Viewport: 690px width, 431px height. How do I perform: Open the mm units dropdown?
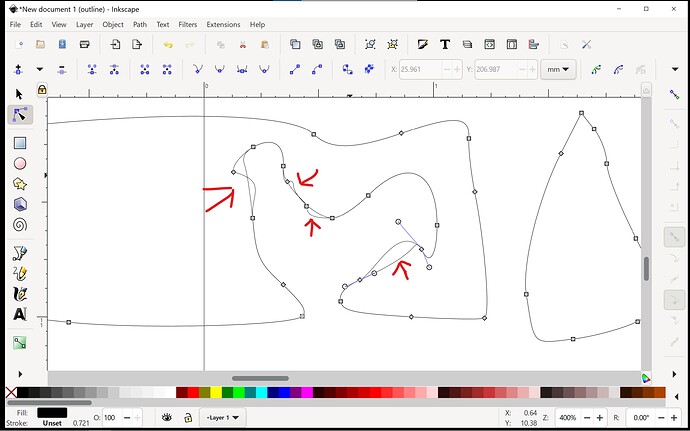click(558, 69)
